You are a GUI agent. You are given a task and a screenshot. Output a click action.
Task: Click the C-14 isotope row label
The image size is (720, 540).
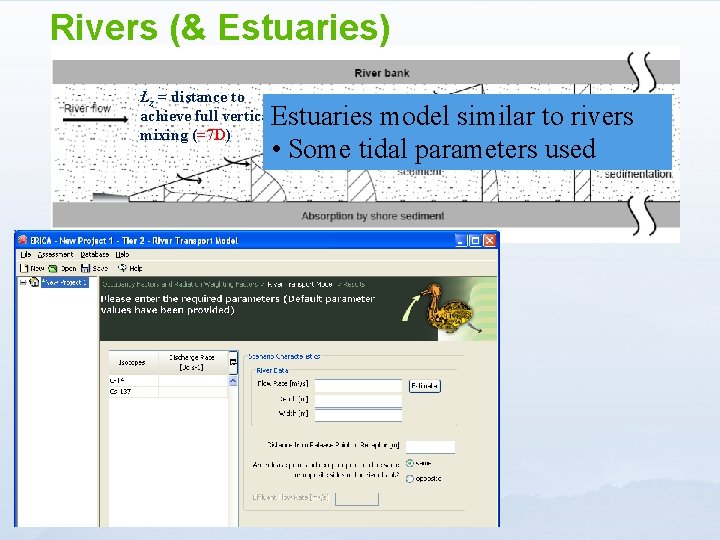click(133, 381)
